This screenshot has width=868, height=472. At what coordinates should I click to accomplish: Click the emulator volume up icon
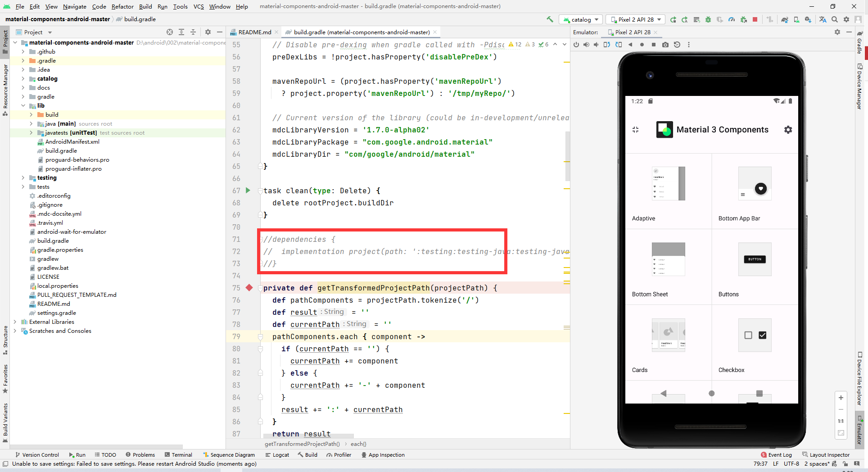click(x=586, y=45)
